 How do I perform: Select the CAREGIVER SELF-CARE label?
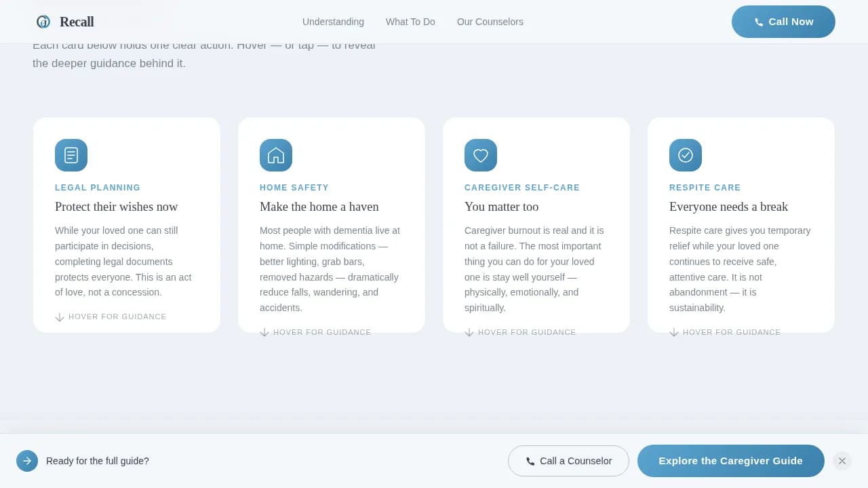click(522, 188)
